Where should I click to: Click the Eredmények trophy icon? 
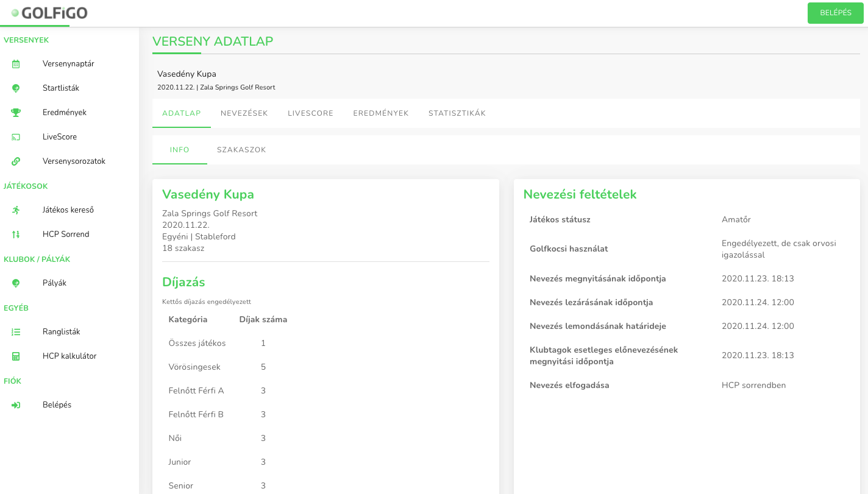16,113
